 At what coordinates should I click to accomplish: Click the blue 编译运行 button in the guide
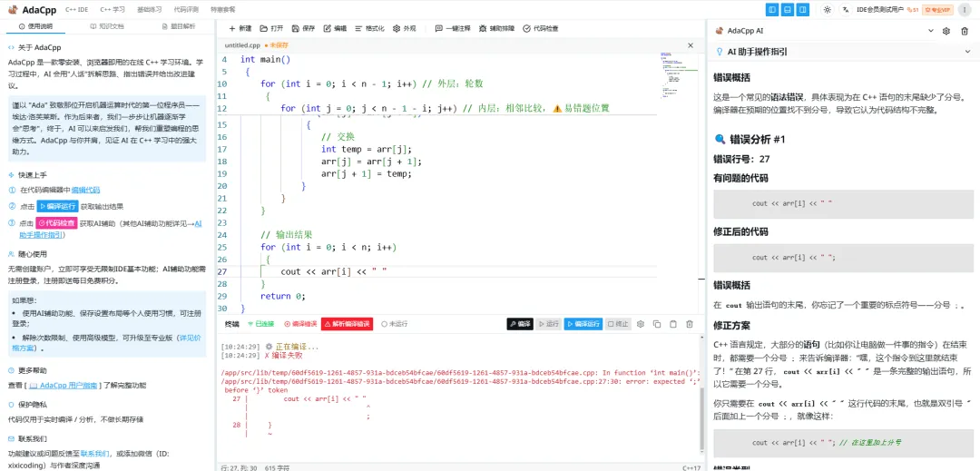pos(57,206)
